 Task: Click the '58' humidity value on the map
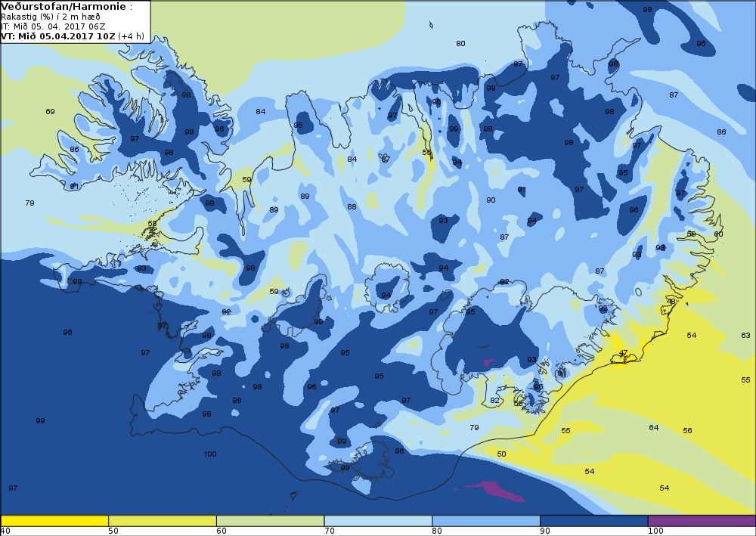[153, 224]
